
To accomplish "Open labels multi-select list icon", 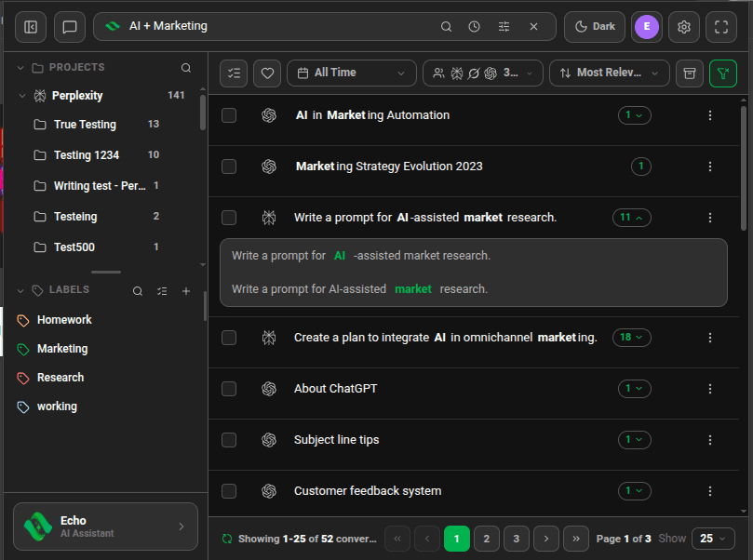I will coord(162,291).
